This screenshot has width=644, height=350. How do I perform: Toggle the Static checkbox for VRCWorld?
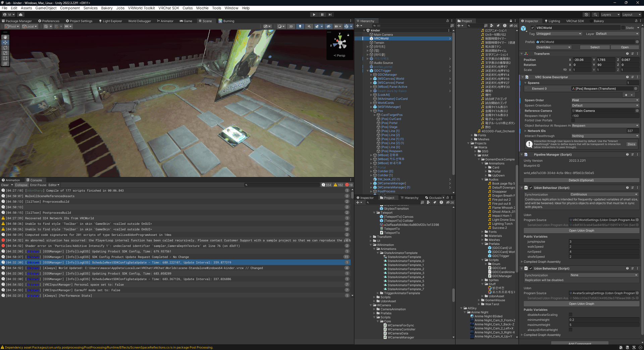(623, 28)
